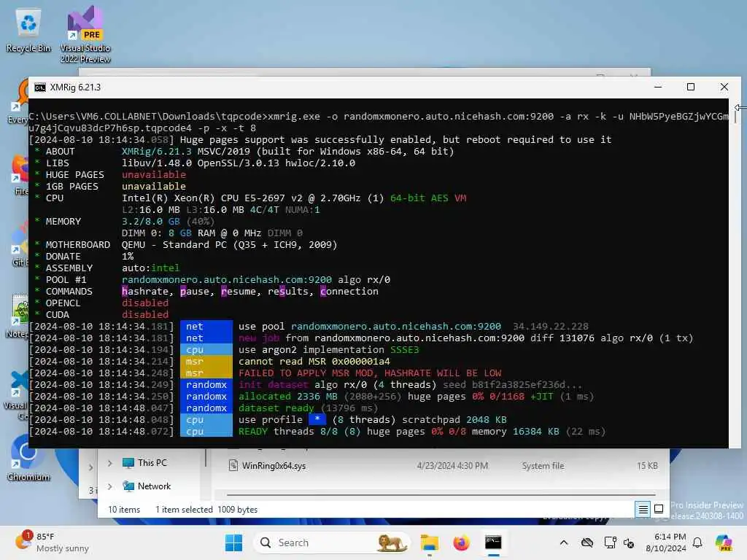Open the Recycle Bin desktop icon
This screenshot has width=747, height=560.
tap(28, 31)
